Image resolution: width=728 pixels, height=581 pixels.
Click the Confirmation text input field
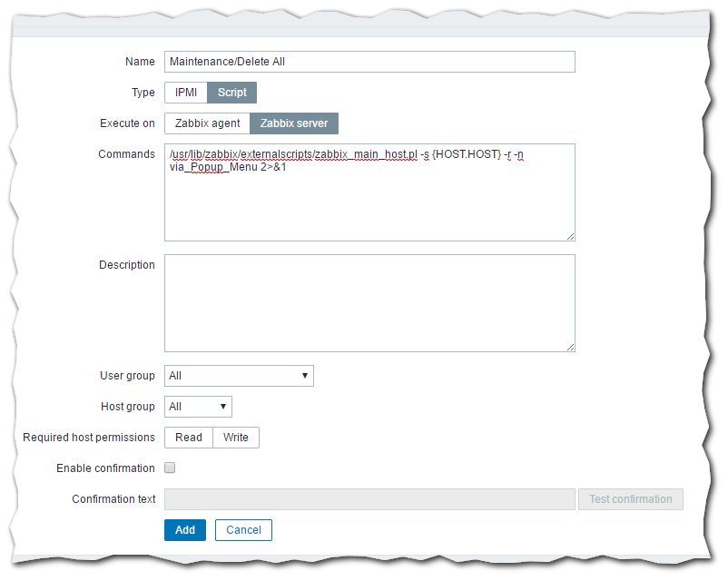(369, 499)
